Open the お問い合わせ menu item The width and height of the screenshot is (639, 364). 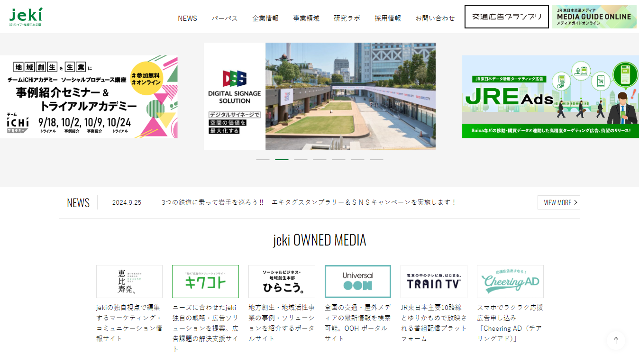click(435, 18)
